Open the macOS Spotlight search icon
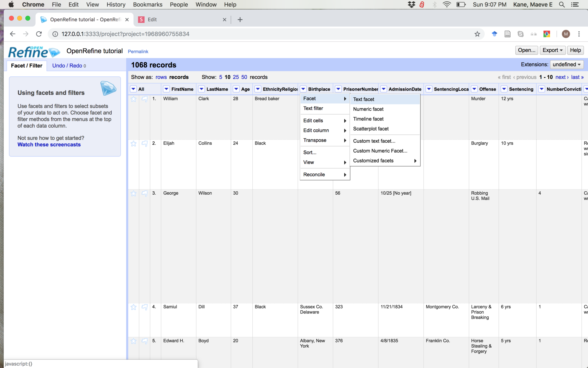The width and height of the screenshot is (588, 368). pyautogui.click(x=562, y=4)
